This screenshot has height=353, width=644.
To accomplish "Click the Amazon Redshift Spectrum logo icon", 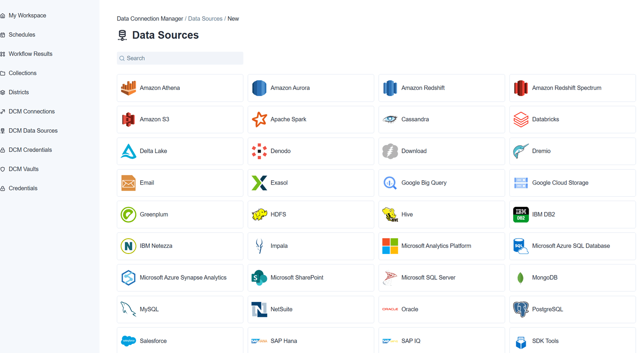I will point(521,88).
